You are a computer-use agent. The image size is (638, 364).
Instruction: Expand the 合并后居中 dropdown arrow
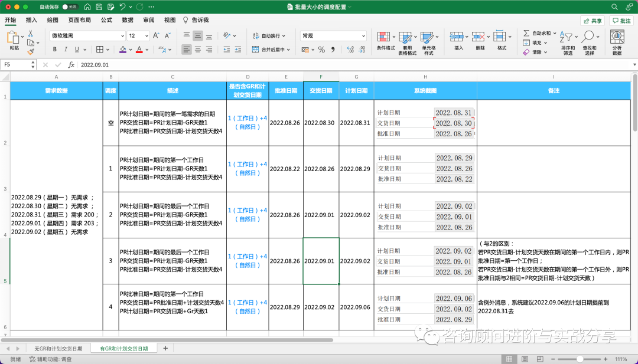point(288,50)
